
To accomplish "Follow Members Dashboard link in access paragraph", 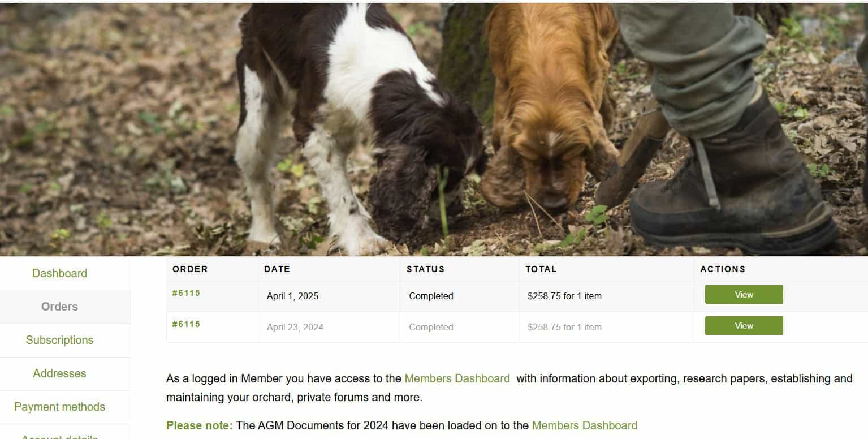I will coord(457,378).
